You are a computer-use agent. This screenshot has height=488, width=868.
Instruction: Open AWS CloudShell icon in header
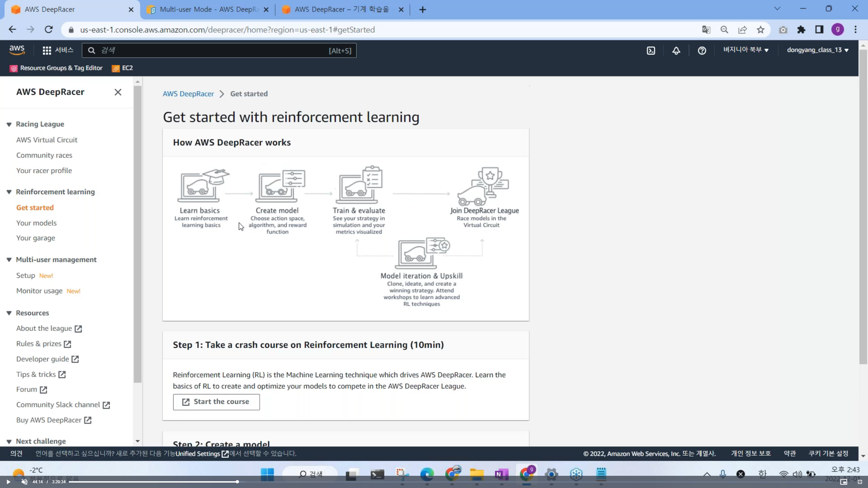(x=651, y=50)
